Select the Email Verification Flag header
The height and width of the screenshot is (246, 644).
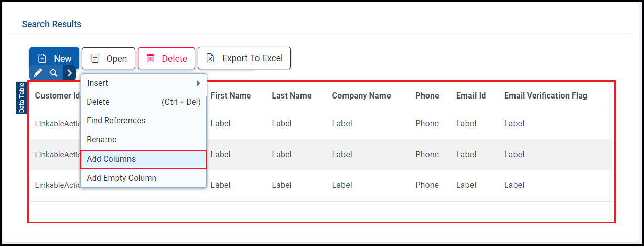[545, 95]
